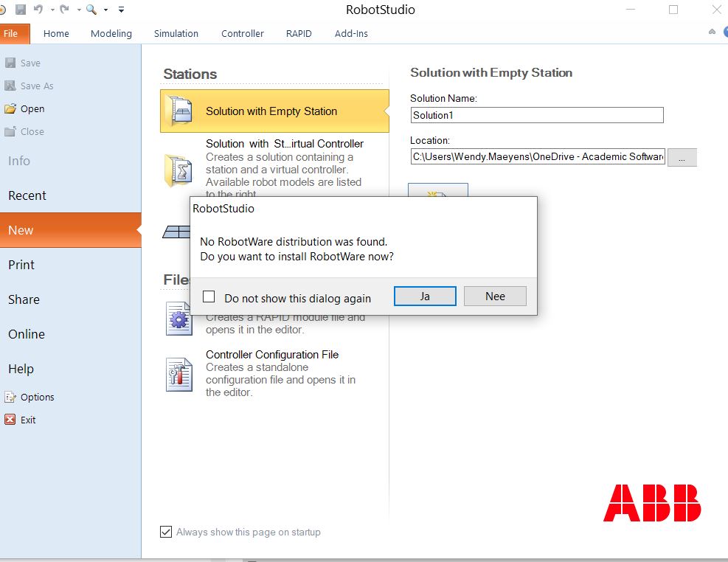Click the 'No RobotWare distribution was found.' message
728x562 pixels.
point(294,242)
